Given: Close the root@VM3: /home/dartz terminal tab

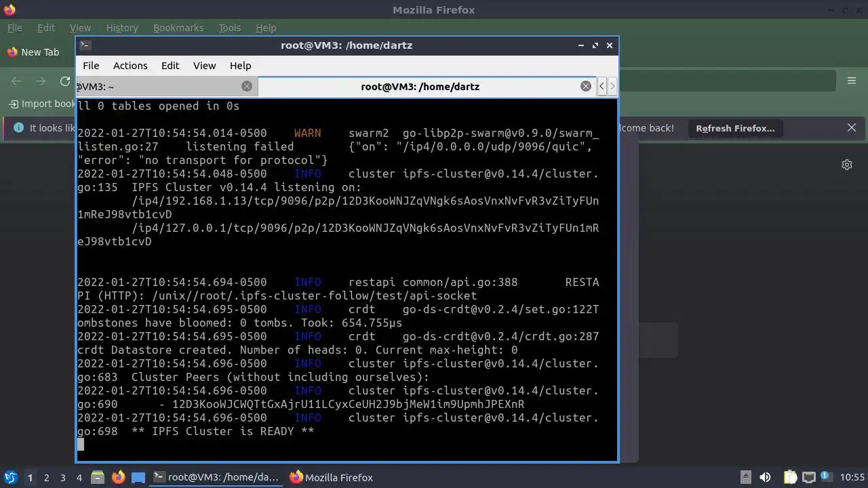Looking at the screenshot, I should click(586, 86).
